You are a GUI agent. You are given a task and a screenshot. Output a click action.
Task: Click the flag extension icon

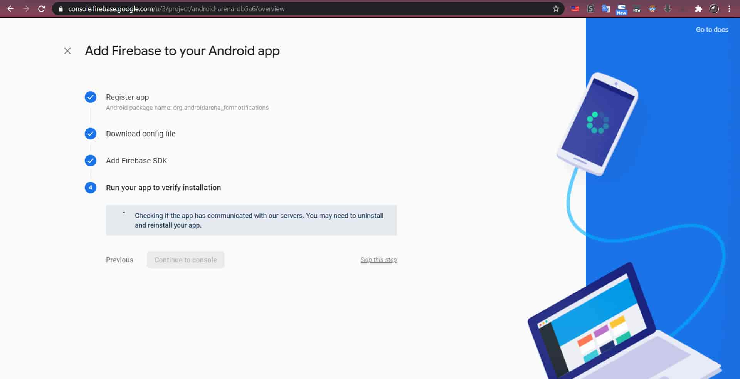pos(575,8)
